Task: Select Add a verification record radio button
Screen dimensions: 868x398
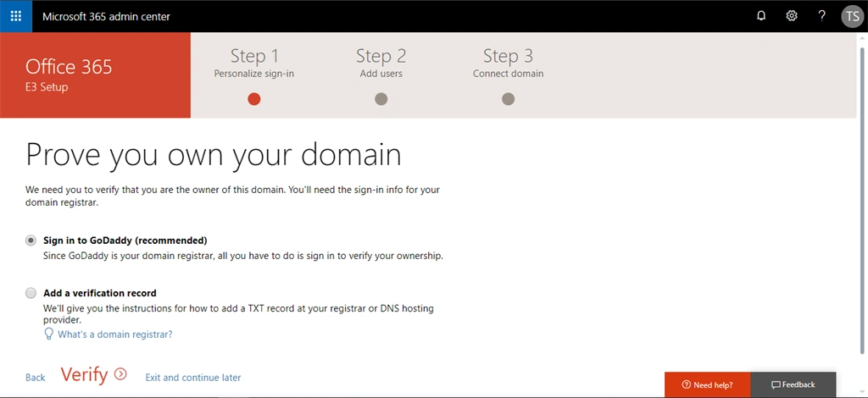Action: [x=31, y=293]
